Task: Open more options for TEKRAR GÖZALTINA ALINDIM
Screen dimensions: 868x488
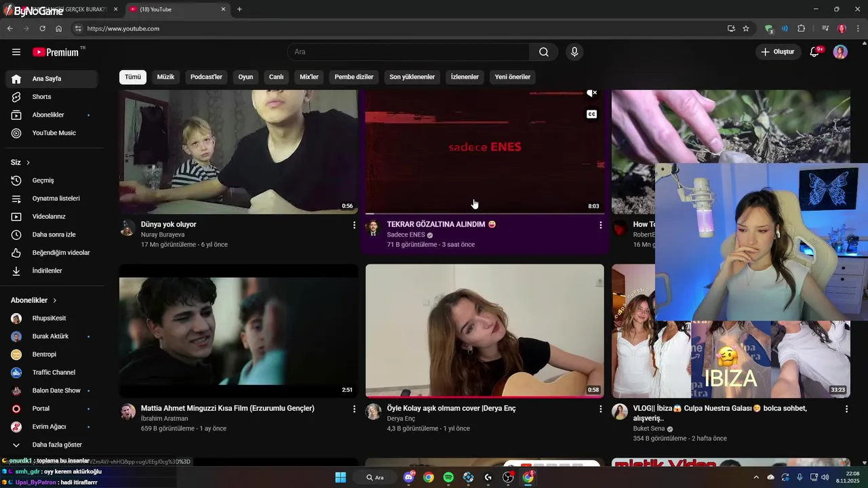Action: [600, 225]
